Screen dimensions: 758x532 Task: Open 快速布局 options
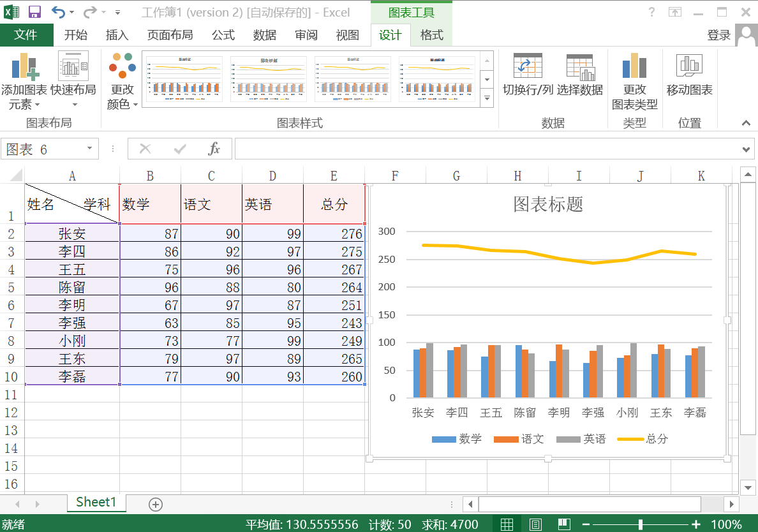click(x=73, y=81)
